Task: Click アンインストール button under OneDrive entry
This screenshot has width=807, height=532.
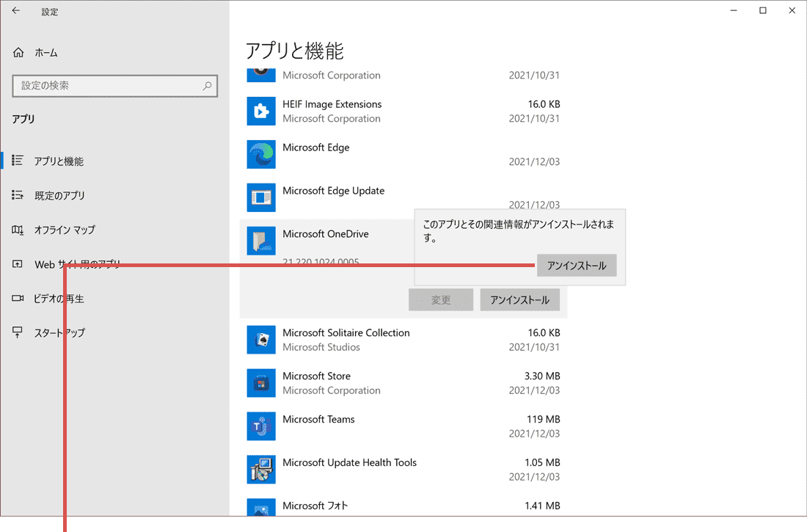Action: [520, 299]
